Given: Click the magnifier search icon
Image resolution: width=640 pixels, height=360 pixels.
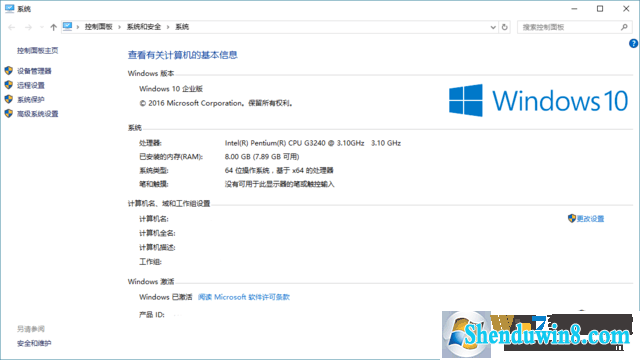Looking at the screenshot, I should (624, 27).
